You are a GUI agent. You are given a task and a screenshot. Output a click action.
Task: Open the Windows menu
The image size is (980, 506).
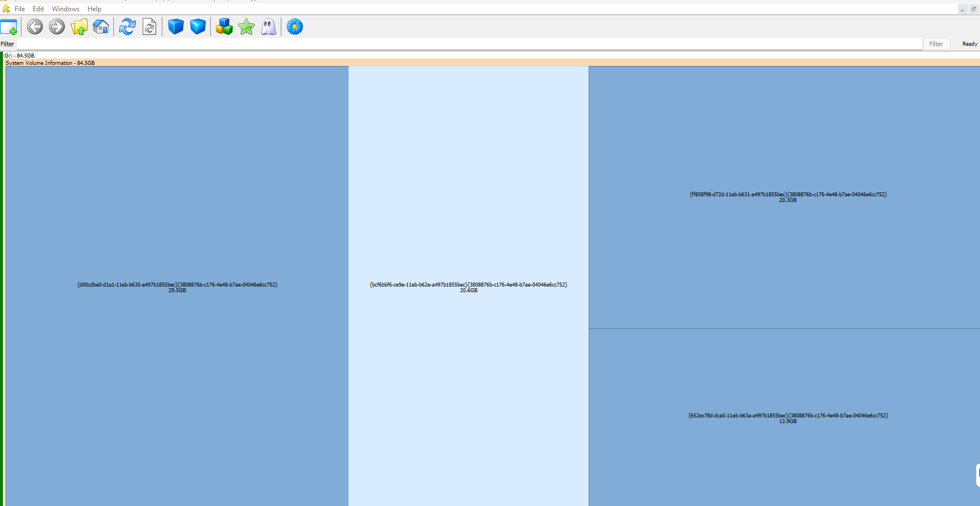[x=65, y=9]
